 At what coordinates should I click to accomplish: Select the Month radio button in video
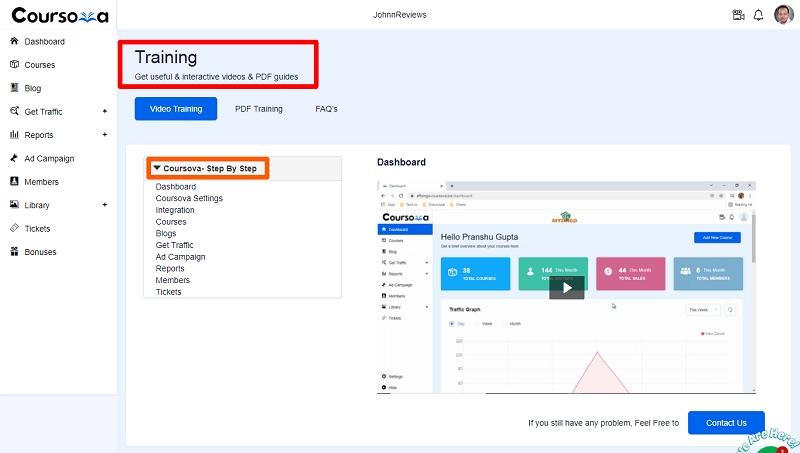click(x=504, y=324)
